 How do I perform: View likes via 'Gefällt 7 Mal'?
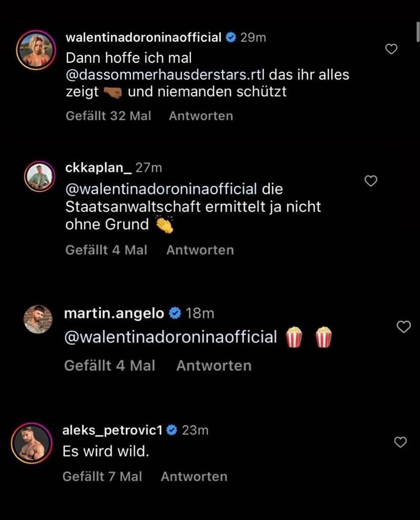point(102,476)
